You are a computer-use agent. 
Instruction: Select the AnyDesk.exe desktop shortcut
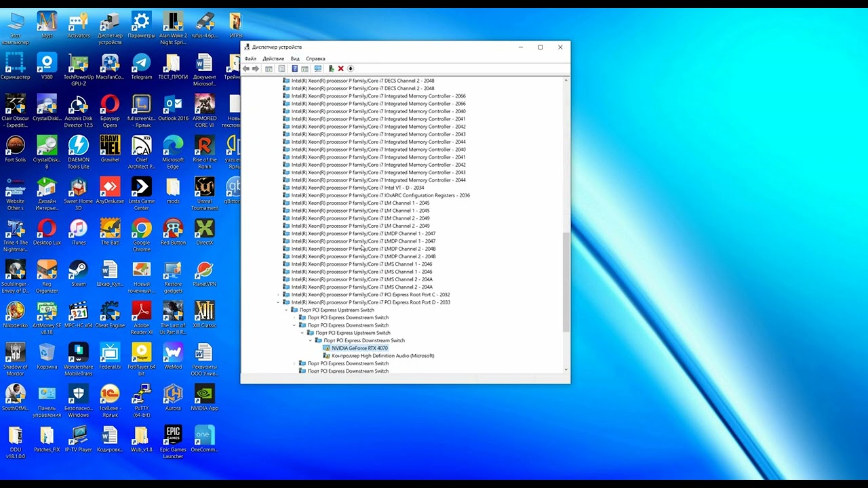110,190
